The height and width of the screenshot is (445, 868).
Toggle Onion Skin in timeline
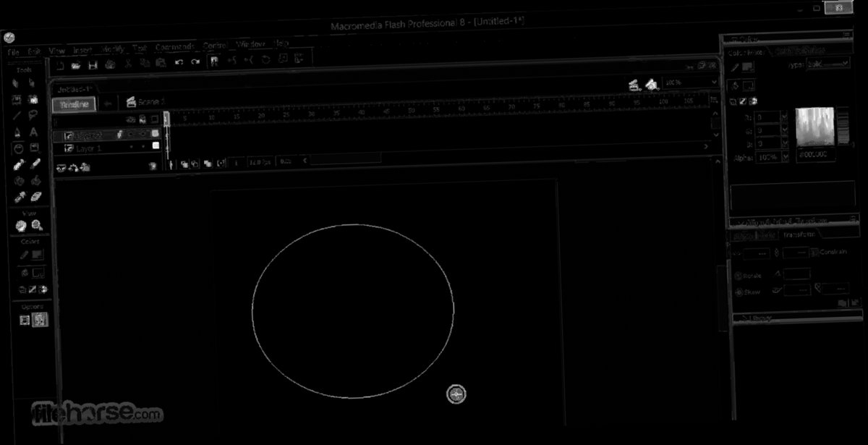[x=185, y=164]
